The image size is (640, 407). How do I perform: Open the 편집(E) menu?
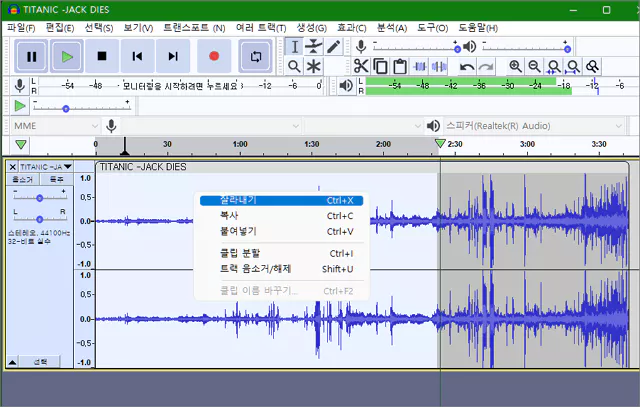point(60,28)
